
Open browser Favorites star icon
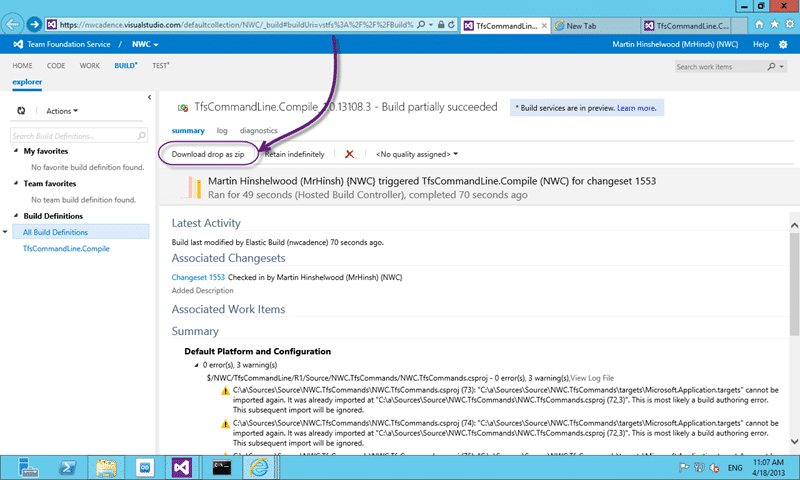tap(774, 24)
